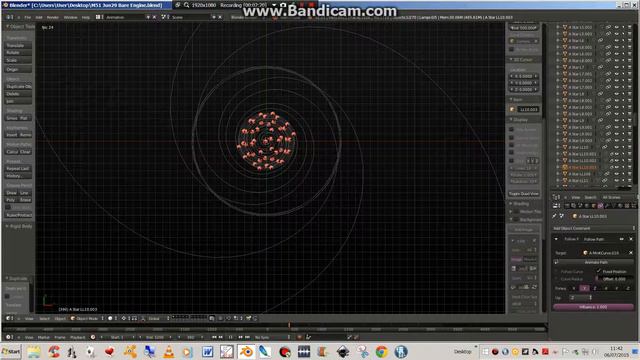Clear the constraint Target field
Image resolution: width=640 pixels, height=360 pixels.
click(x=631, y=253)
